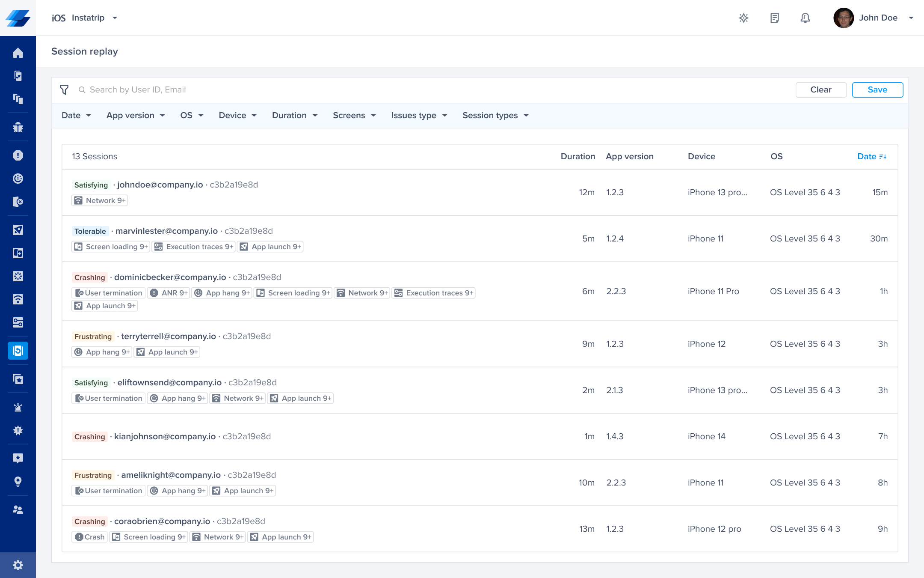Expand the Date filter dropdown
Viewport: 924px width, 578px height.
pos(76,116)
